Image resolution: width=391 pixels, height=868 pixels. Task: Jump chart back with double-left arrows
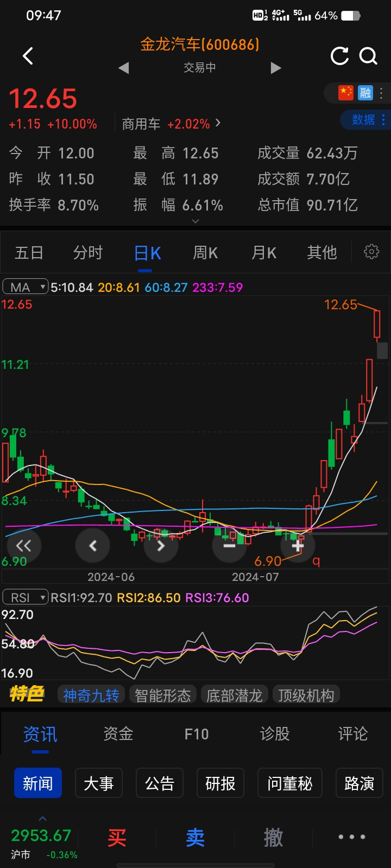tap(23, 545)
